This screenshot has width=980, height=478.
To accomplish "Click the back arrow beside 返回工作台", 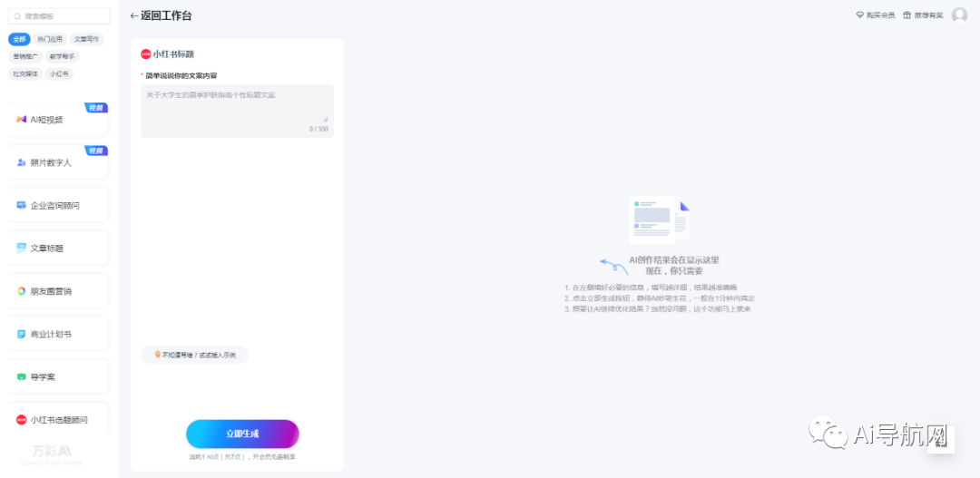I will (x=133, y=16).
